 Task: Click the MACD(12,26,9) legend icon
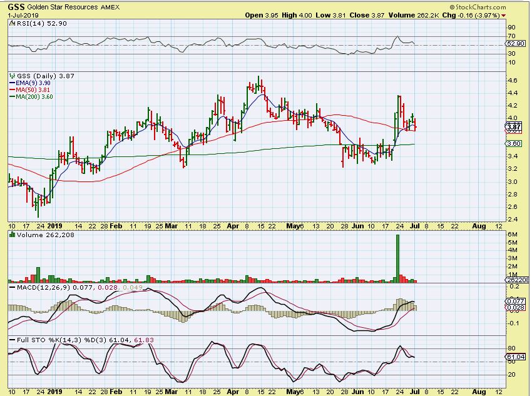tap(10, 287)
